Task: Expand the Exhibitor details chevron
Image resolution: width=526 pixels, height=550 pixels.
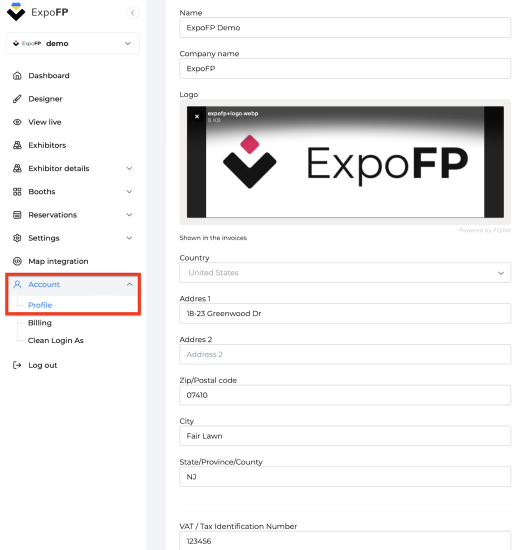Action: pos(129,169)
